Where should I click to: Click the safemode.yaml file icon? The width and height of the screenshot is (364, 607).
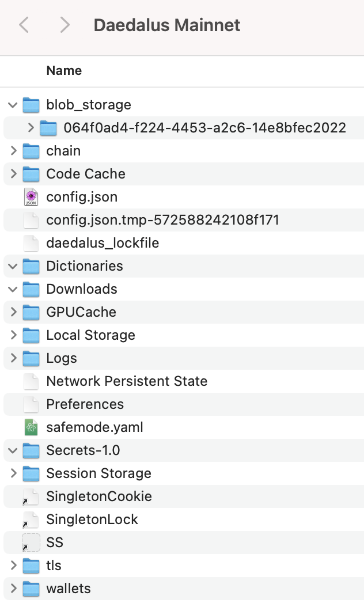(x=31, y=427)
